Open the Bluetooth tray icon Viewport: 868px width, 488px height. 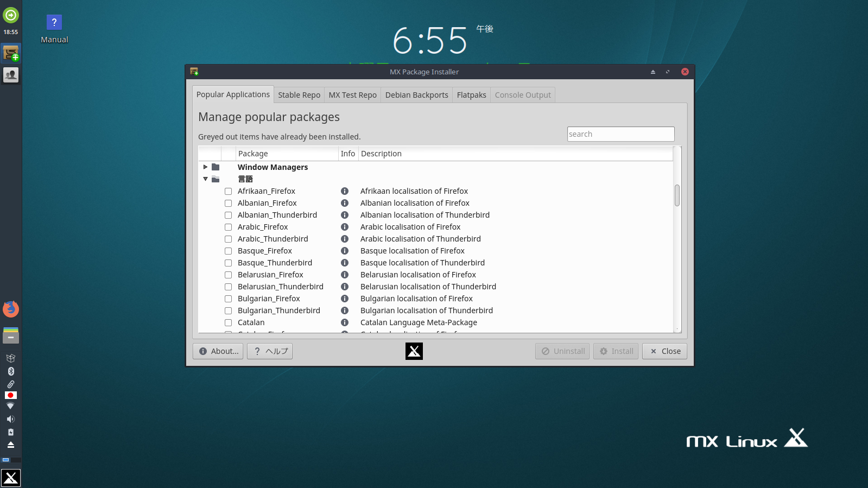11,371
